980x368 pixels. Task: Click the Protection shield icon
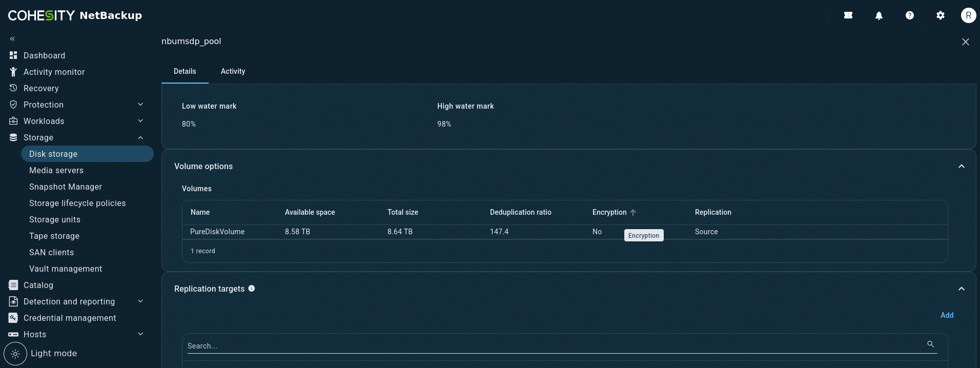tap(13, 105)
